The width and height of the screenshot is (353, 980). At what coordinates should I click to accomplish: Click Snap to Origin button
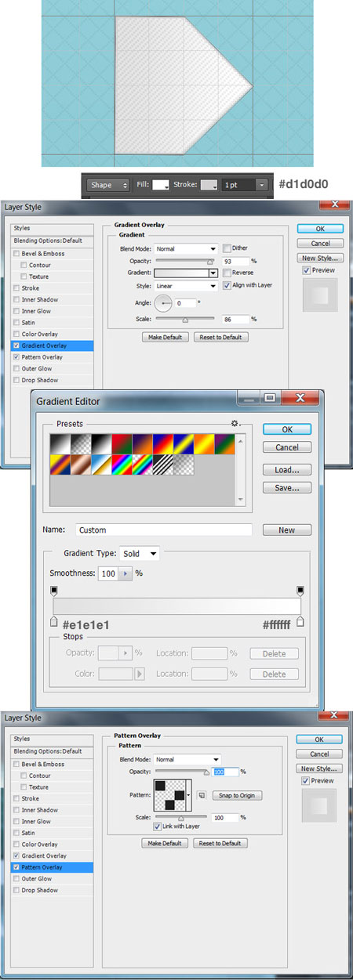point(235,795)
